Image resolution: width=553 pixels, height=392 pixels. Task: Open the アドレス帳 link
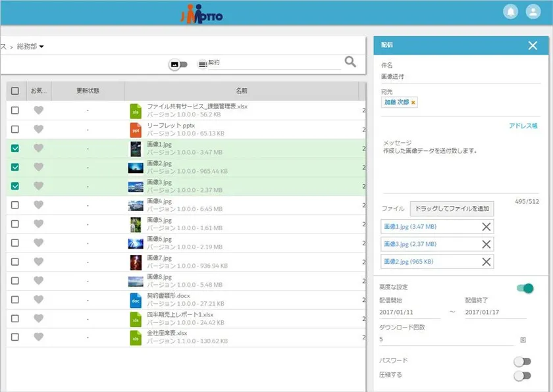point(523,126)
